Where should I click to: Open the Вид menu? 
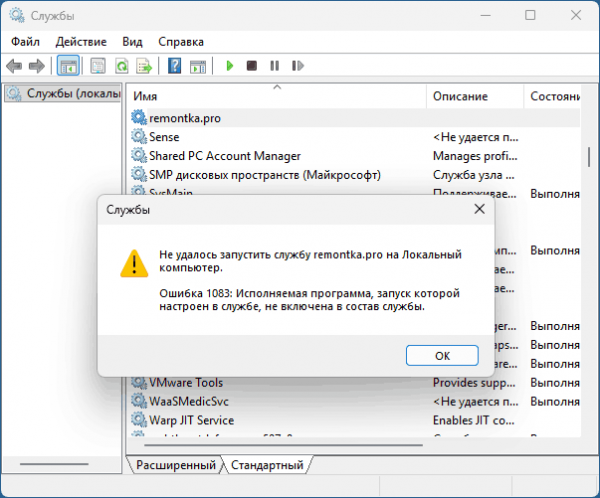coord(132,42)
